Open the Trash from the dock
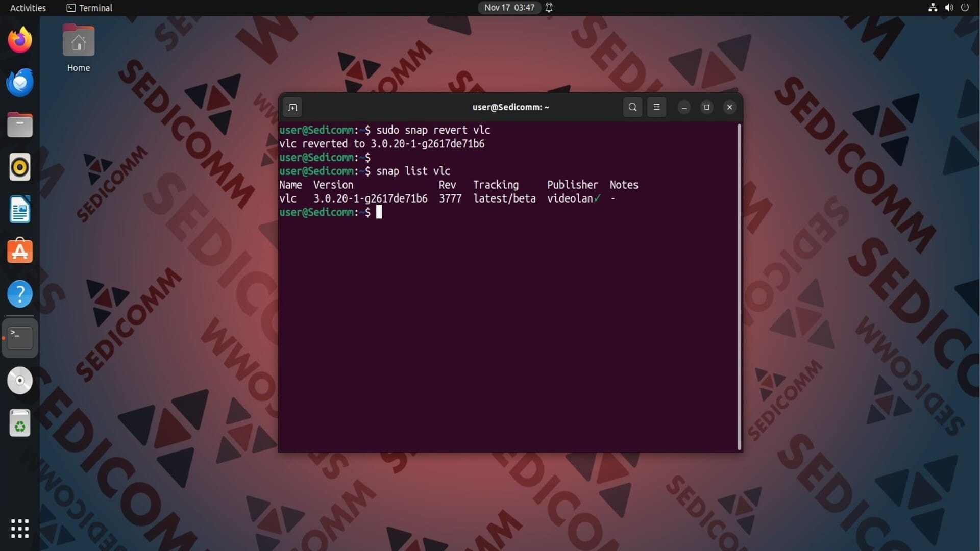Image resolution: width=980 pixels, height=551 pixels. tap(20, 423)
